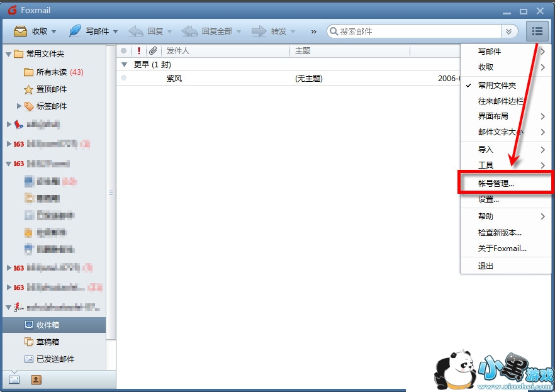The height and width of the screenshot is (392, 555).
Task: Click the mail view icon at bottom-left
Action: [14, 379]
